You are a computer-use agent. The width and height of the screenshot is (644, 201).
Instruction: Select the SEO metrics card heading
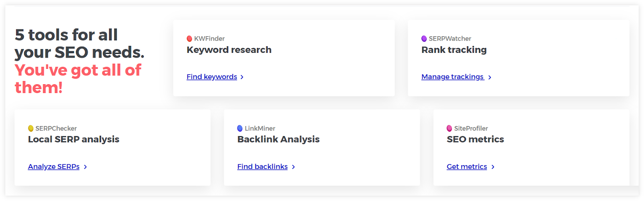(475, 139)
